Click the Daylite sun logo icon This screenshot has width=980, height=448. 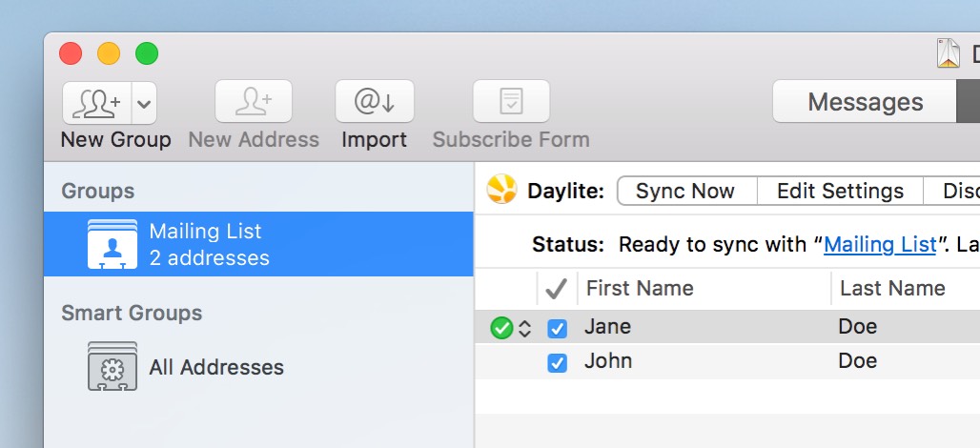(501, 190)
